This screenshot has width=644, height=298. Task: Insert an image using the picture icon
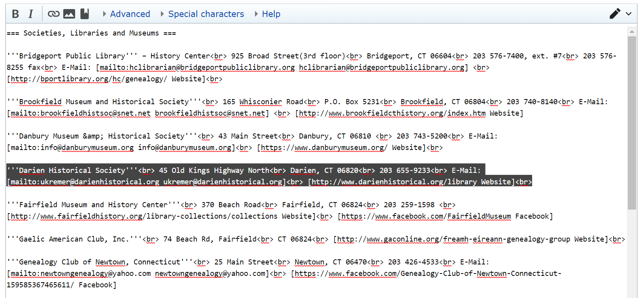(x=69, y=14)
